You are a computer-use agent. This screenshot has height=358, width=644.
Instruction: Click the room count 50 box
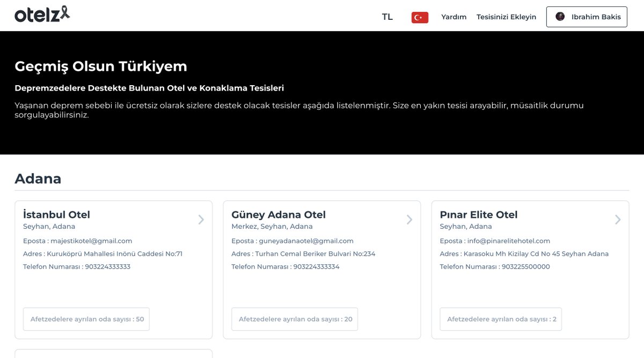point(86,319)
